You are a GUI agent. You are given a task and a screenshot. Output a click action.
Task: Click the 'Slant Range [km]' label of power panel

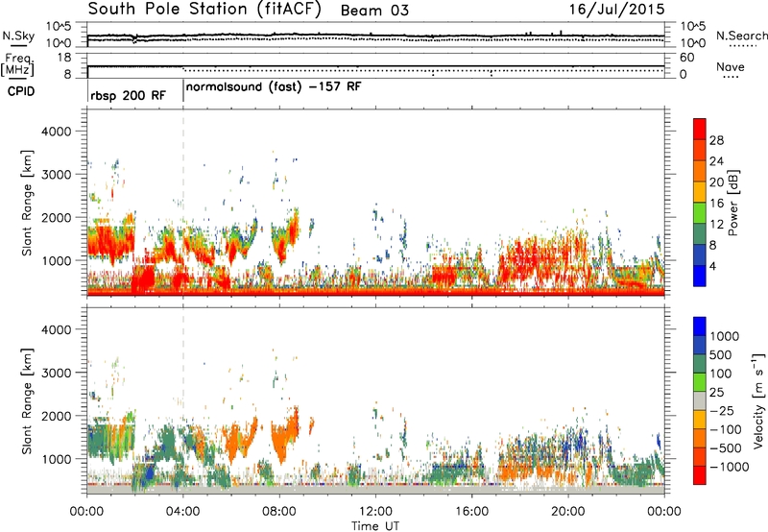tap(27, 203)
